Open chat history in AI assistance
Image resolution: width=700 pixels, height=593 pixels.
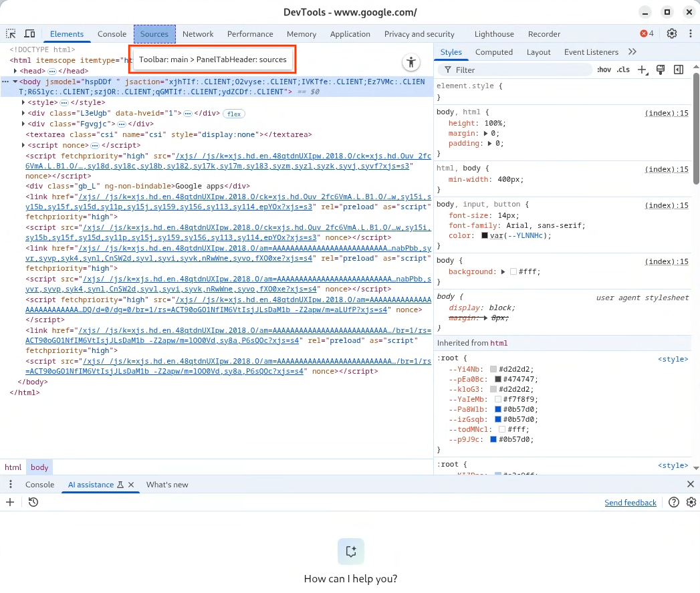33,502
